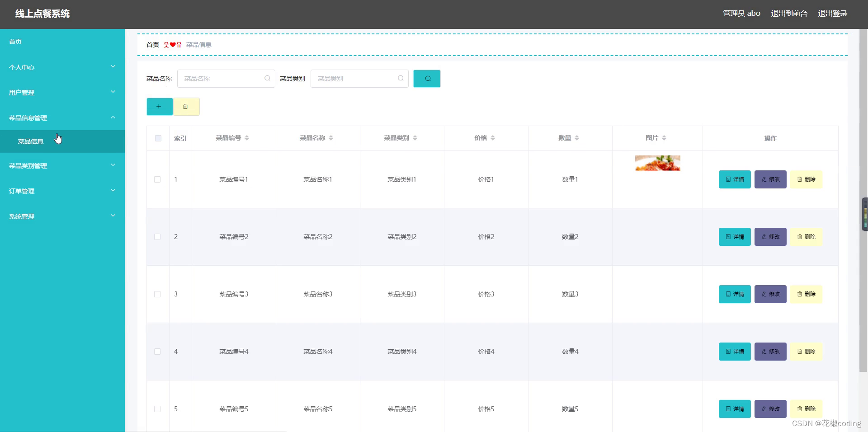Click 菜品信息 breadcrumb item
Viewport: 868px width, 432px height.
click(199, 45)
